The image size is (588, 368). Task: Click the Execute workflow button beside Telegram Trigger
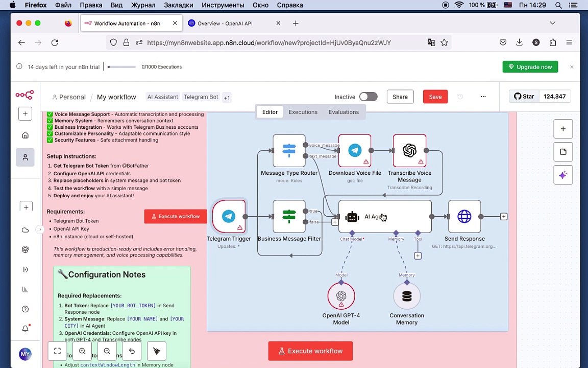(176, 216)
